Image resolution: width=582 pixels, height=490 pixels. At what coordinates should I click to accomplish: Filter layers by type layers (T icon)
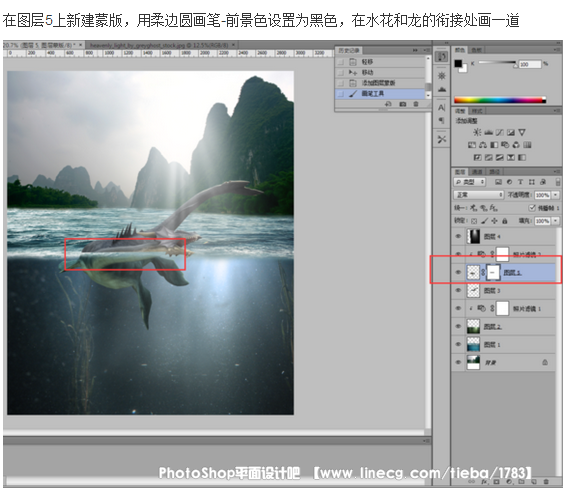(x=521, y=182)
